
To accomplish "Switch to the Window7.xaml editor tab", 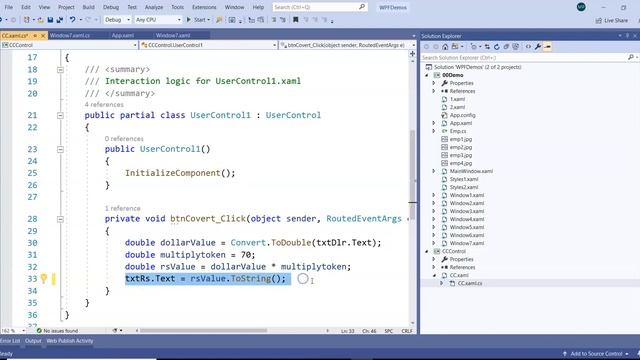I will pyautogui.click(x=173, y=36).
